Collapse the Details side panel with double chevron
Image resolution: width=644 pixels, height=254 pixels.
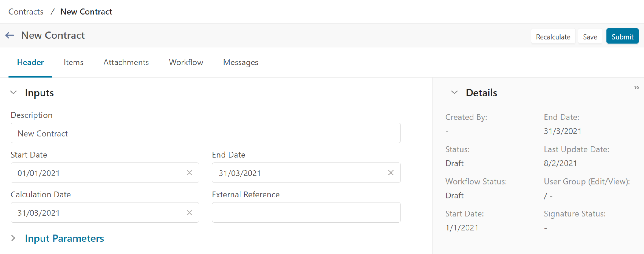(x=636, y=88)
